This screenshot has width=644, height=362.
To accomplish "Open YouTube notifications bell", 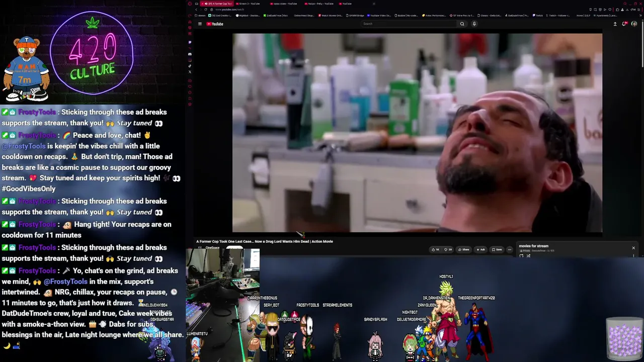I will (624, 24).
